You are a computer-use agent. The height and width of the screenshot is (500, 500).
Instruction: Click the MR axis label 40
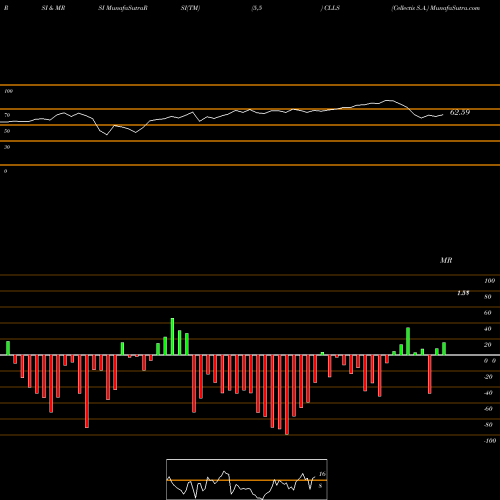pyautogui.click(x=488, y=329)
